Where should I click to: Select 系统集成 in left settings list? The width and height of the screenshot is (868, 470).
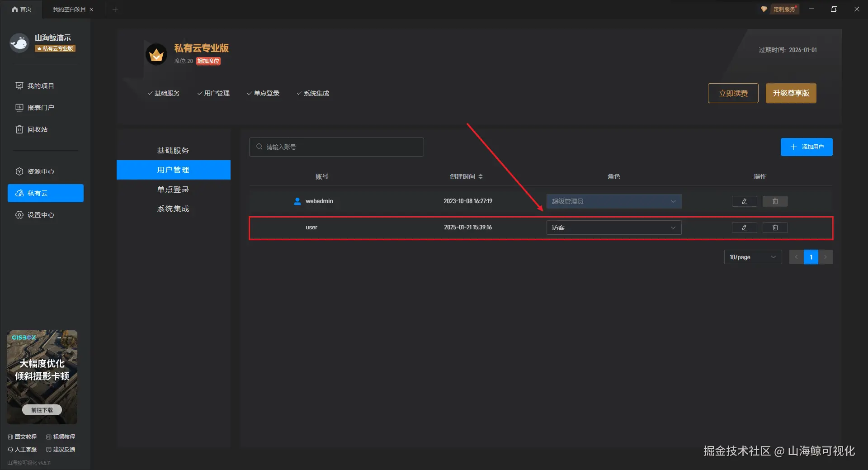click(x=174, y=209)
